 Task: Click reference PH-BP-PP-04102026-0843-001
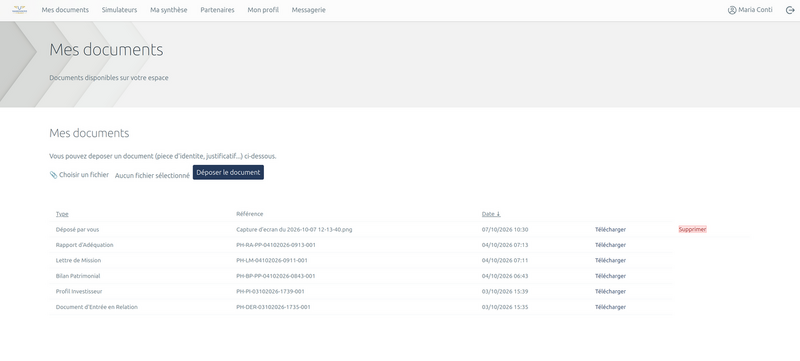[276, 276]
